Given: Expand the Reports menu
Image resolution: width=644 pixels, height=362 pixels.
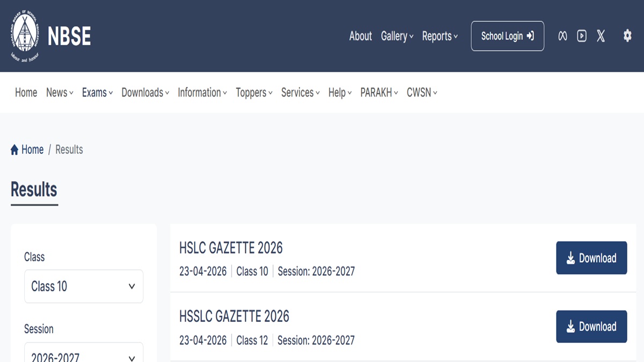Looking at the screenshot, I should (440, 36).
